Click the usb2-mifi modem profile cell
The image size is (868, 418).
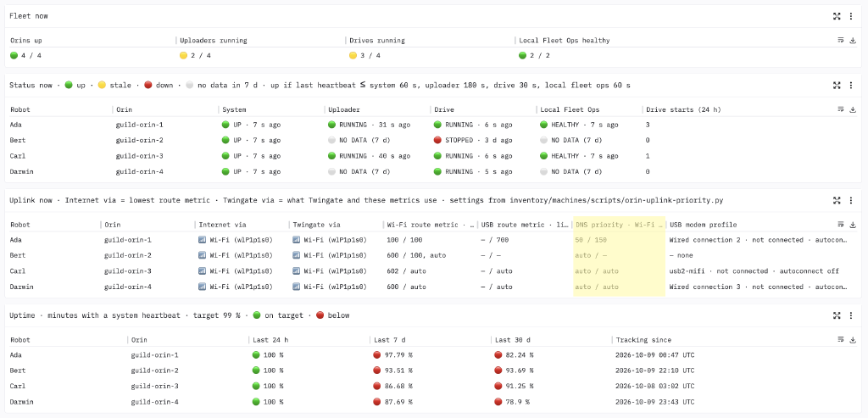[x=754, y=271]
